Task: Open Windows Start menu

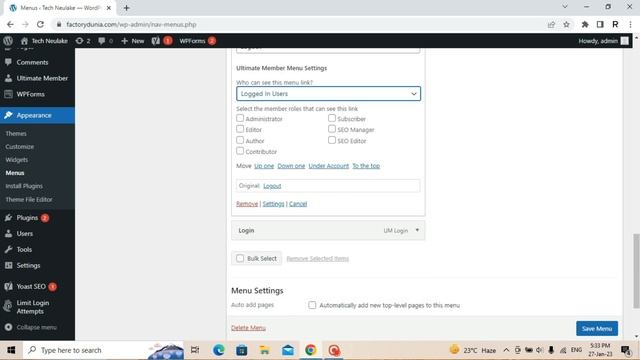Action: 11,350
